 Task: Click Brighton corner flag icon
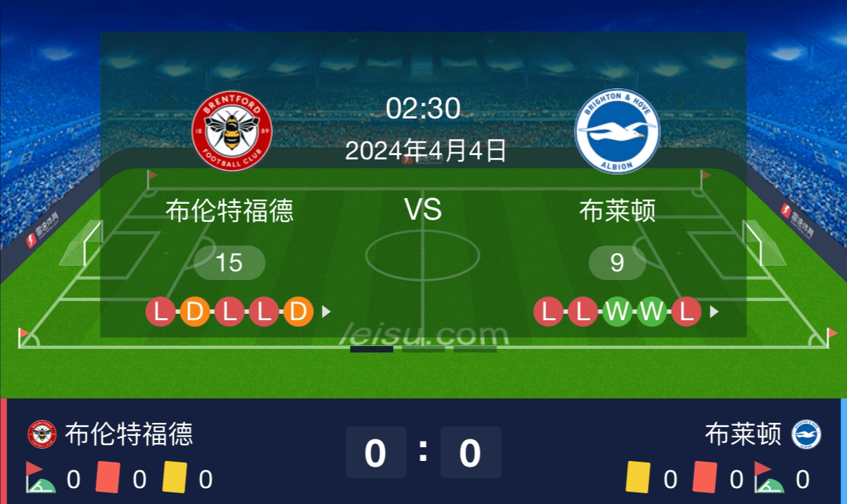click(769, 477)
